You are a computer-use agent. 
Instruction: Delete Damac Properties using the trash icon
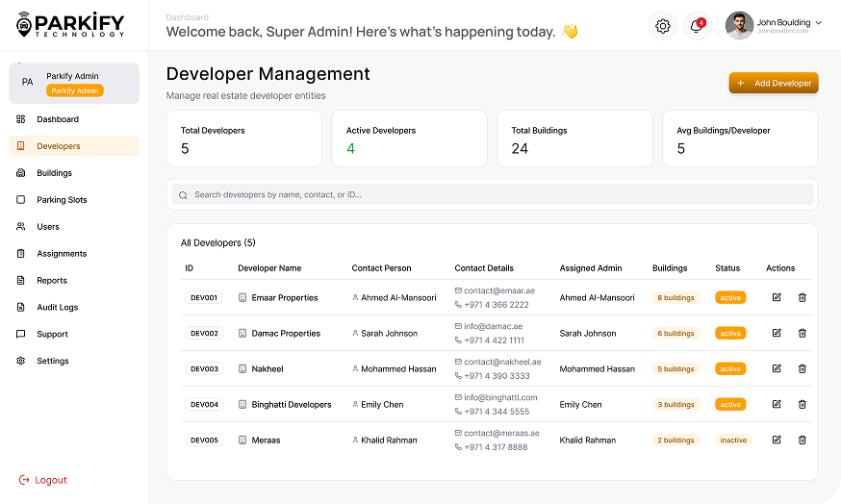(x=802, y=333)
